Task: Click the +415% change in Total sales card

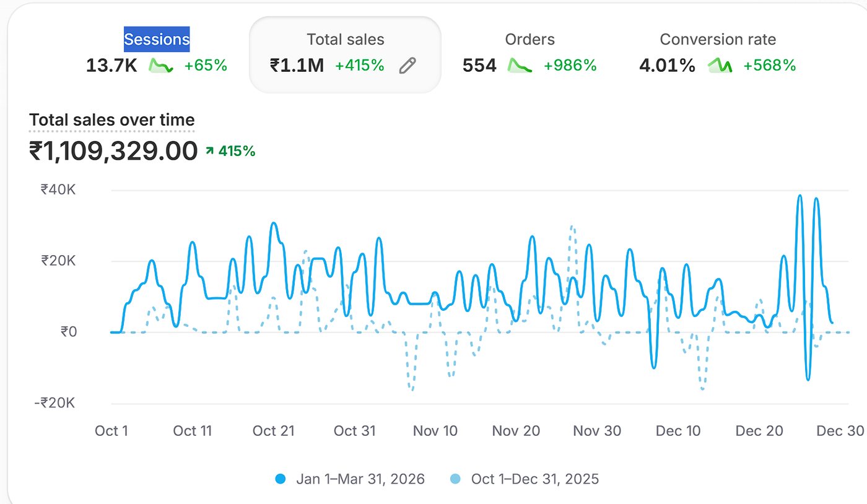Action: click(x=360, y=65)
